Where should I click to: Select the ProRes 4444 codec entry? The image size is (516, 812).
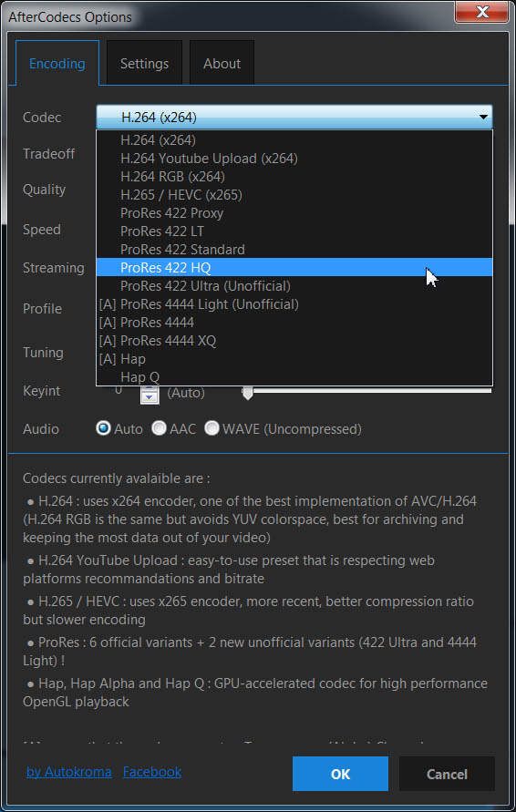pos(294,322)
